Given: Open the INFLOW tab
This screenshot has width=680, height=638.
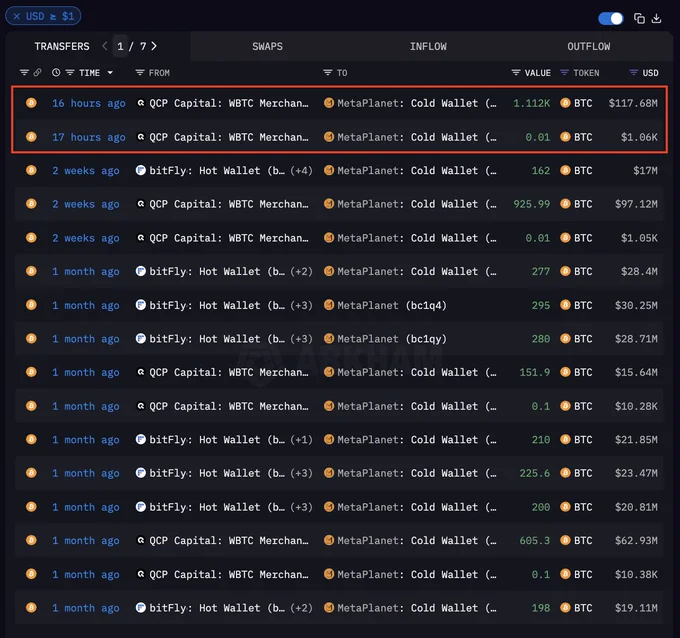Looking at the screenshot, I should pos(428,46).
